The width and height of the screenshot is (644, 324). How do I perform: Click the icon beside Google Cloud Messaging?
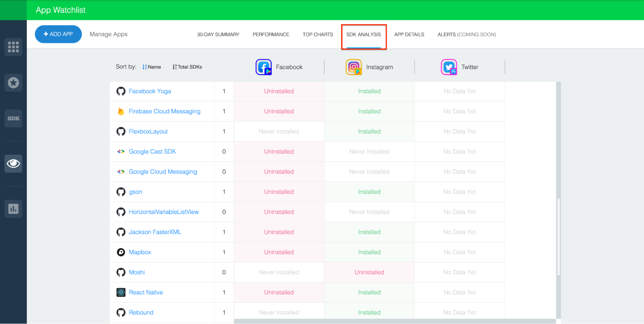click(x=121, y=172)
